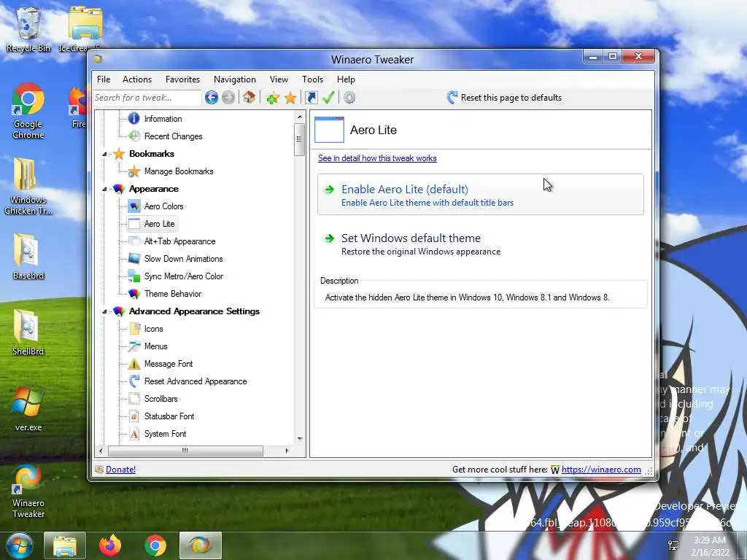
Task: Click tree horizontal scrollbar right arrow
Action: pyautogui.click(x=287, y=451)
